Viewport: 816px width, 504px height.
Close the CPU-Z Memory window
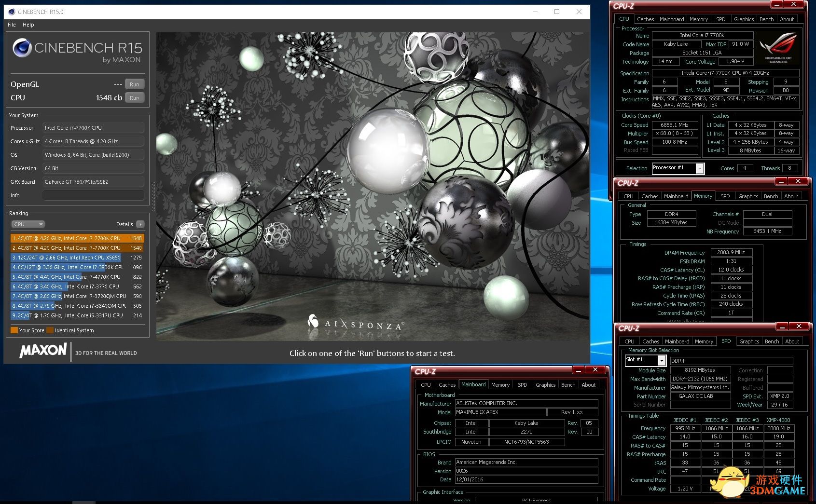coord(798,181)
